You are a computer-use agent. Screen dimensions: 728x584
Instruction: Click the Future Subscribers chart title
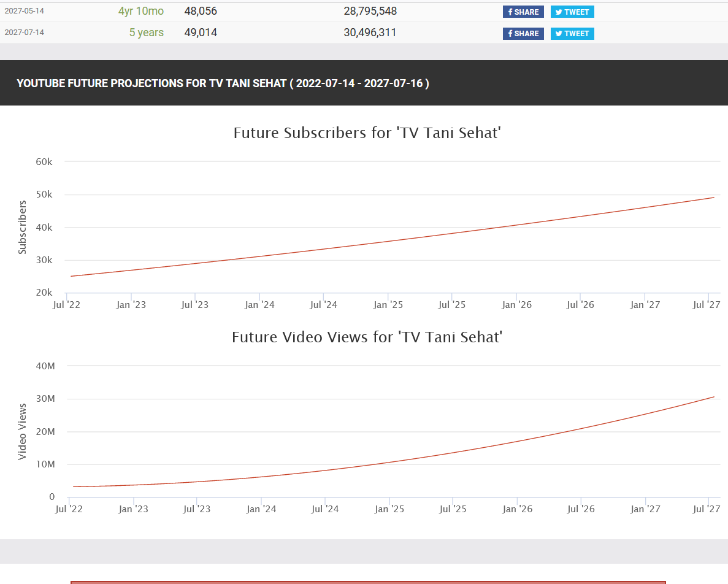[367, 133]
